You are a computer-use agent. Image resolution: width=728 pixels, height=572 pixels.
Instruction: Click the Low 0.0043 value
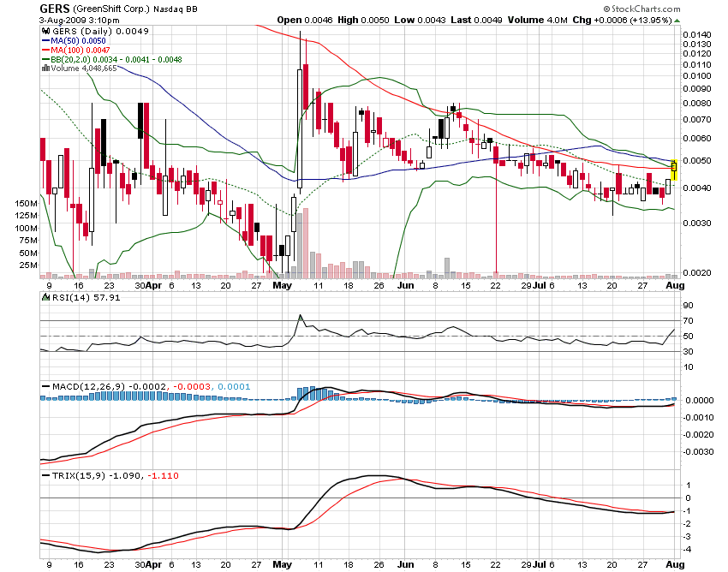coord(421,20)
